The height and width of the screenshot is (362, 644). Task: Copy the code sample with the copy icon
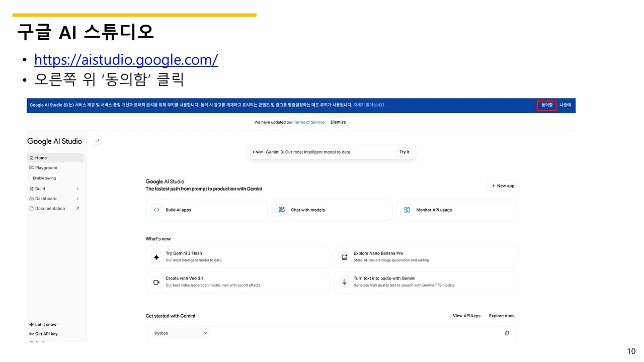click(507, 333)
